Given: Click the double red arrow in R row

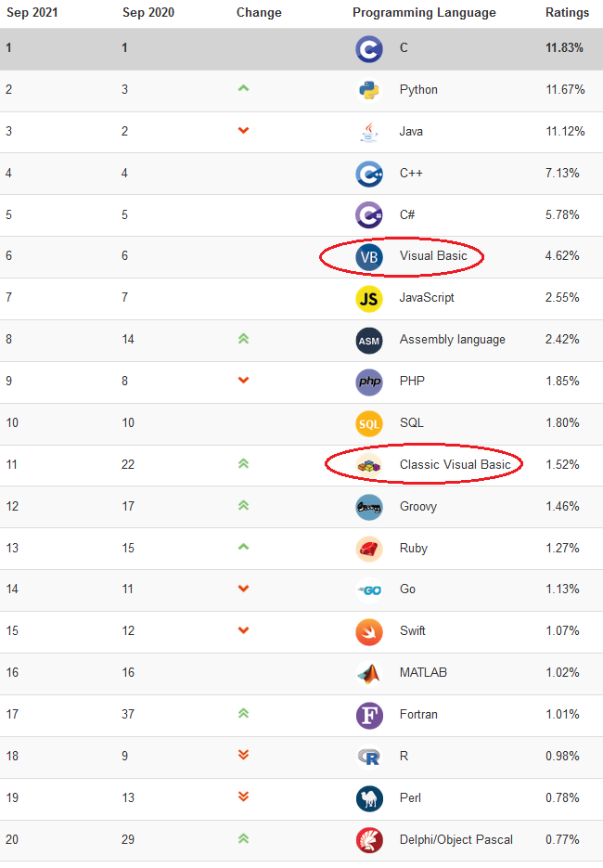Looking at the screenshot, I should coord(243,755).
